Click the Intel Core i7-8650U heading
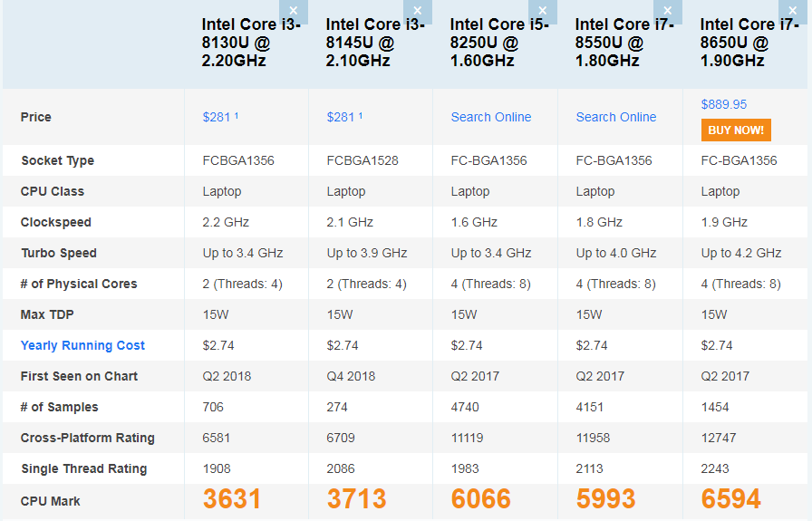 (747, 43)
